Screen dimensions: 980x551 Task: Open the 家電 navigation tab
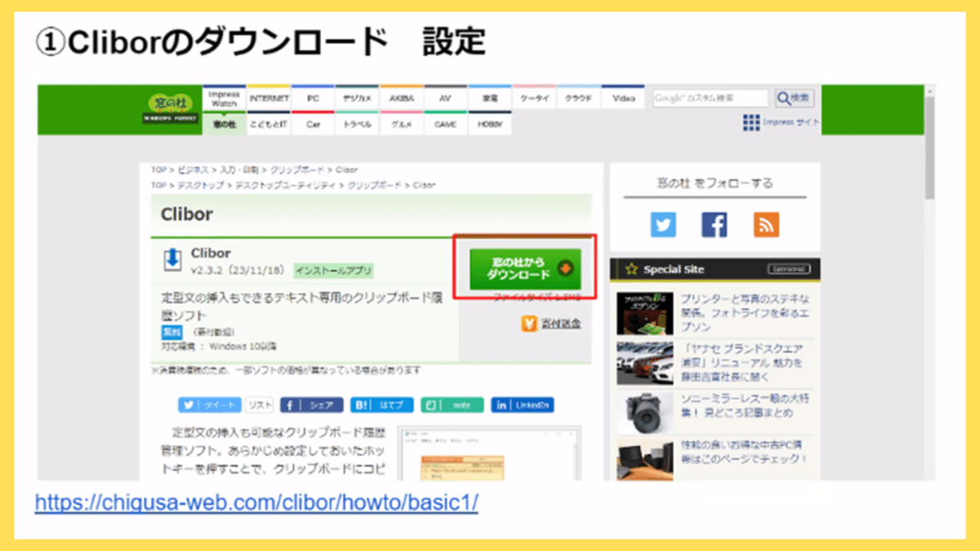489,98
